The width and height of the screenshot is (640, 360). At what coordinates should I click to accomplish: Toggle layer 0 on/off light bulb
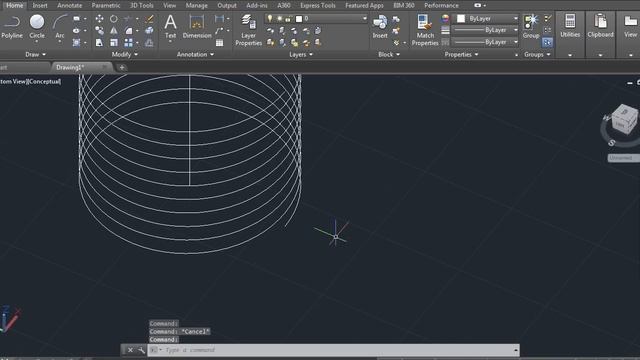pyautogui.click(x=269, y=19)
